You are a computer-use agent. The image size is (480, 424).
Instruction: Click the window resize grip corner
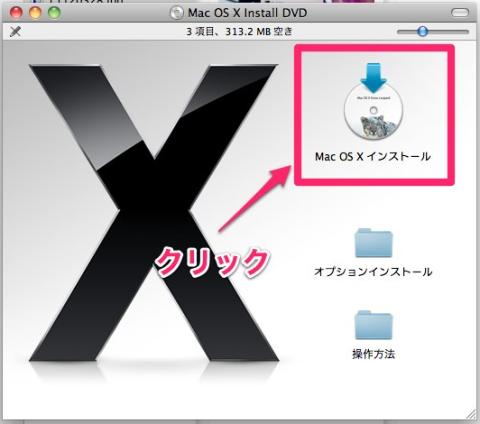[471, 414]
